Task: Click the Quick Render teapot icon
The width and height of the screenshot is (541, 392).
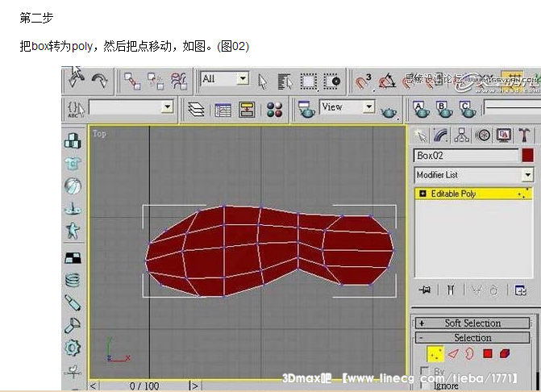Action: click(x=389, y=112)
